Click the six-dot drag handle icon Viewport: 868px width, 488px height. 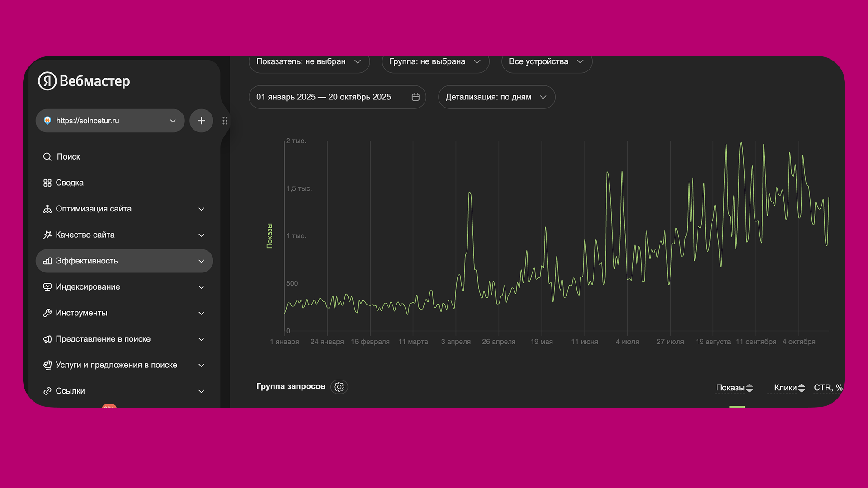tap(225, 121)
